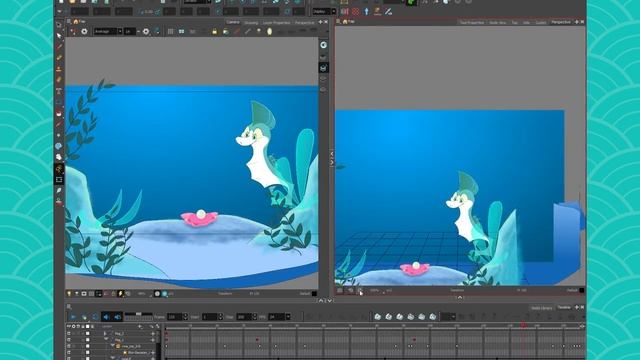Click the cream oval icon in Camera toolbar
Viewport: 640px width, 360px height.
click(x=269, y=31)
